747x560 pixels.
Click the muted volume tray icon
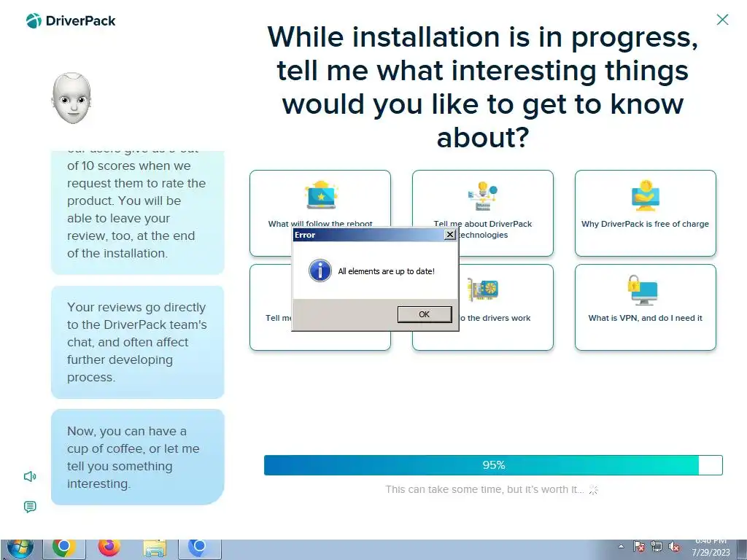pos(674,547)
